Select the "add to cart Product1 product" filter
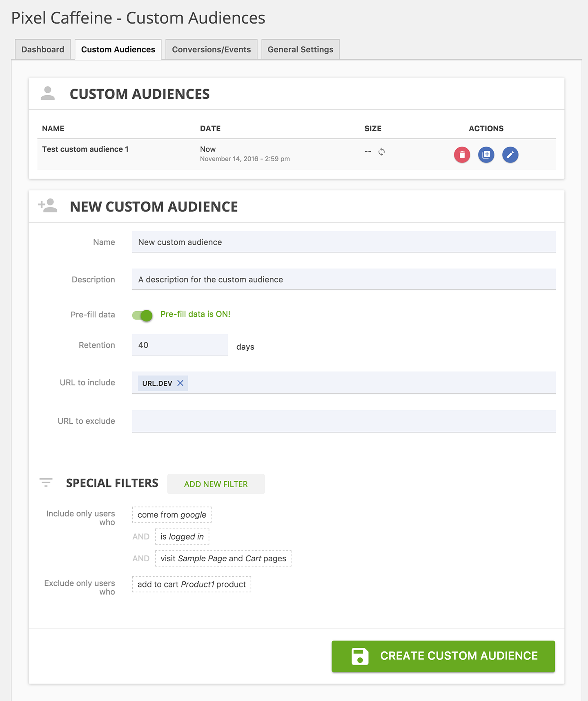 coord(192,585)
